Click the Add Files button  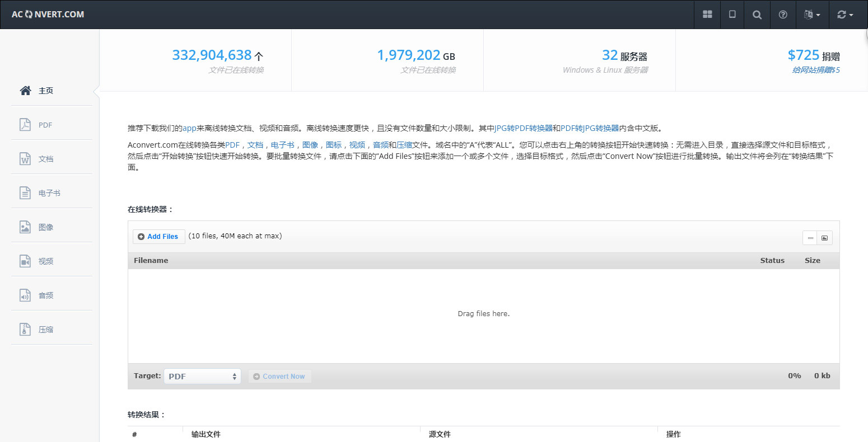pyautogui.click(x=159, y=237)
